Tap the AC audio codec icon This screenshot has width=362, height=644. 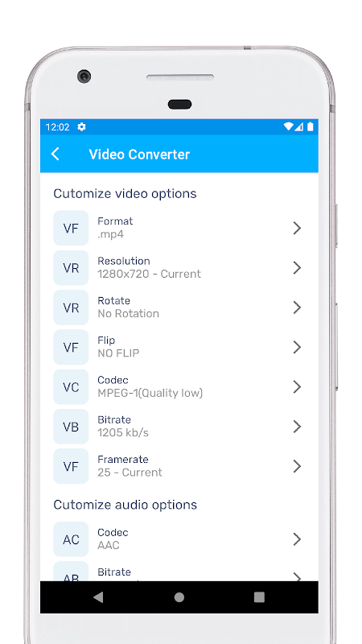71,539
